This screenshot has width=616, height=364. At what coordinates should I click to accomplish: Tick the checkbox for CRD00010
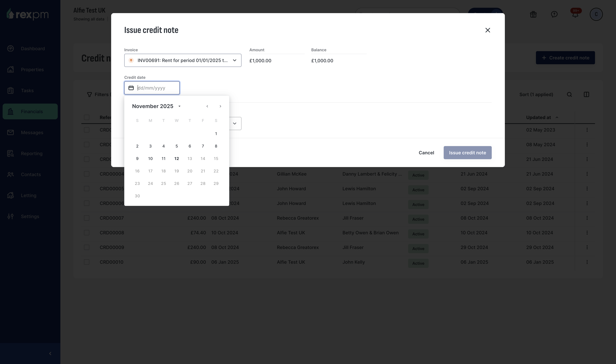[x=87, y=262]
